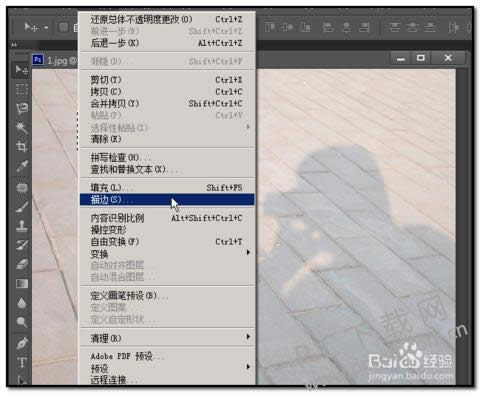
Task: Select the Gradient tool
Action: click(x=22, y=284)
